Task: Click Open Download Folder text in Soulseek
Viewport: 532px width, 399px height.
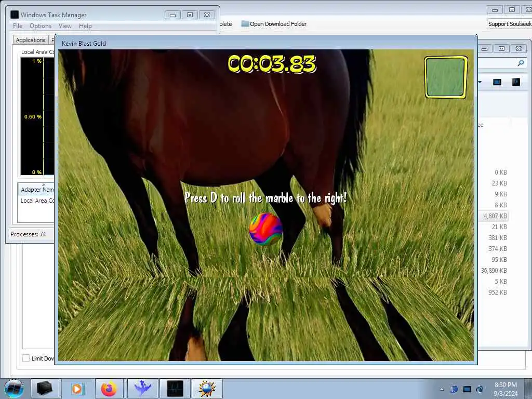Action: pos(278,24)
